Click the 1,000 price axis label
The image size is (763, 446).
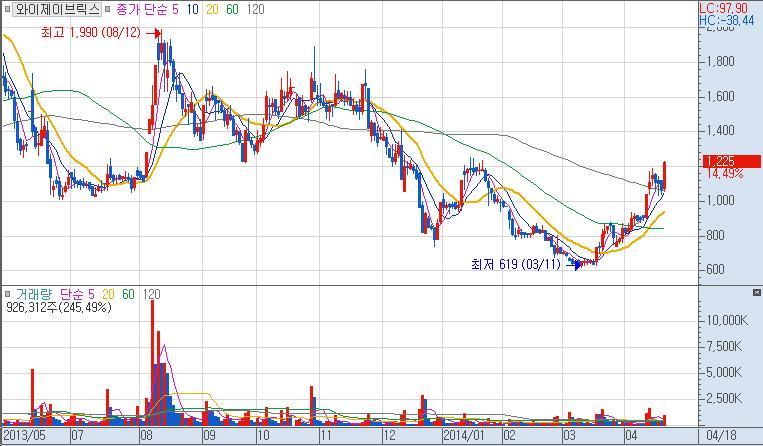point(720,200)
